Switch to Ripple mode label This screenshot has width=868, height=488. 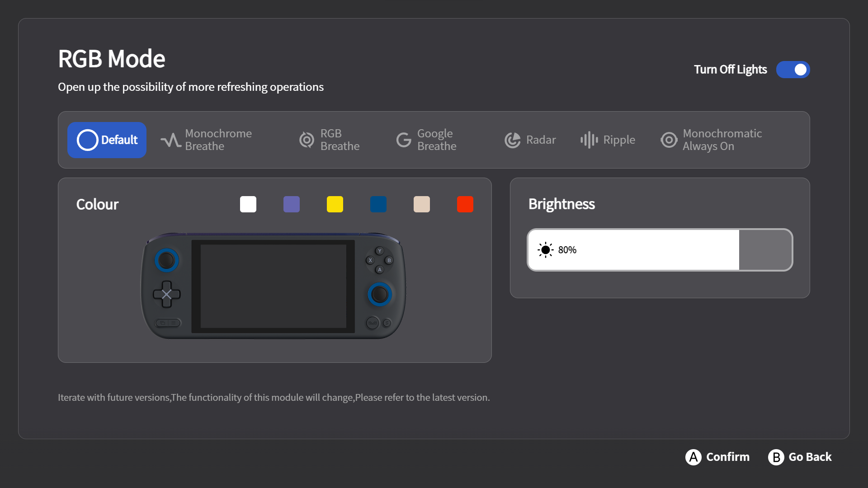(619, 140)
